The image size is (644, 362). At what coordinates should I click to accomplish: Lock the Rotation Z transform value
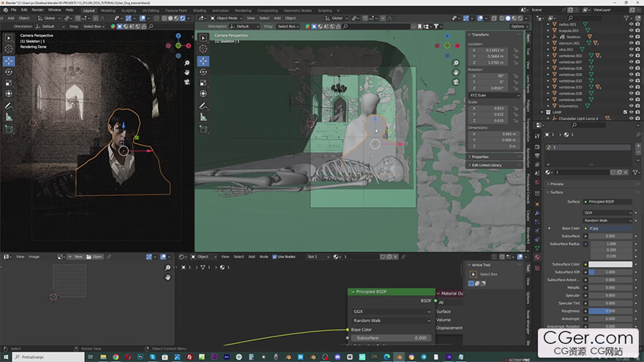click(515, 88)
